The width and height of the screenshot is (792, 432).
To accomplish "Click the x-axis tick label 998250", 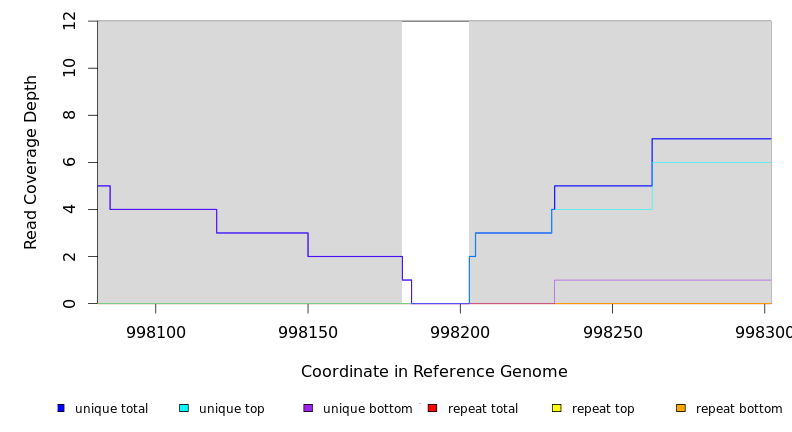I will [x=612, y=331].
